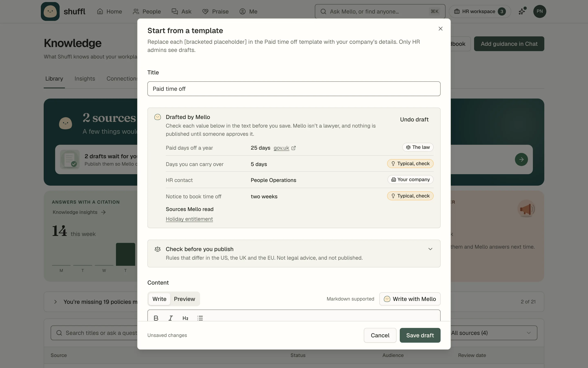
Task: Click Undo draft
Action: point(414,120)
